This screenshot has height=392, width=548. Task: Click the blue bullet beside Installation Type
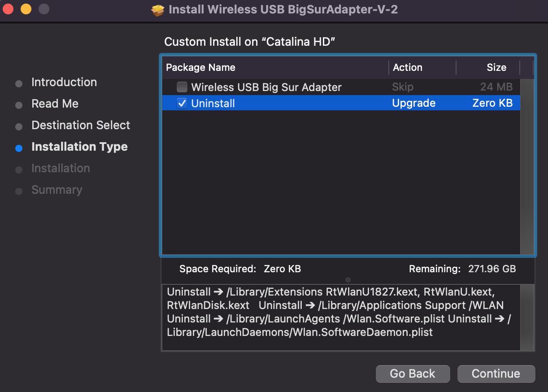click(x=19, y=148)
